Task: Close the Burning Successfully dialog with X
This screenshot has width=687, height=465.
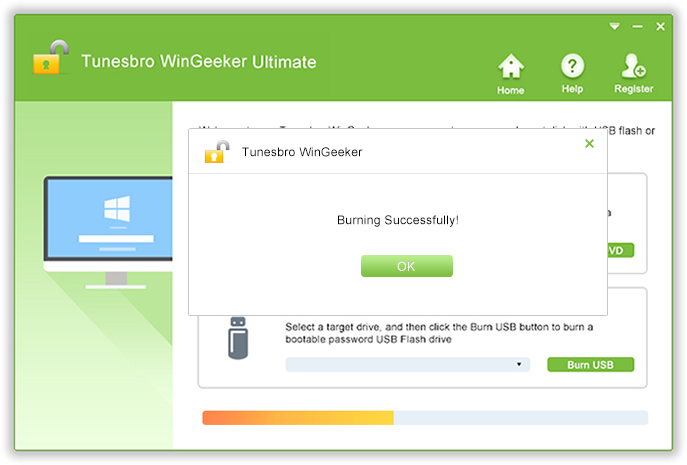Action: click(x=589, y=144)
